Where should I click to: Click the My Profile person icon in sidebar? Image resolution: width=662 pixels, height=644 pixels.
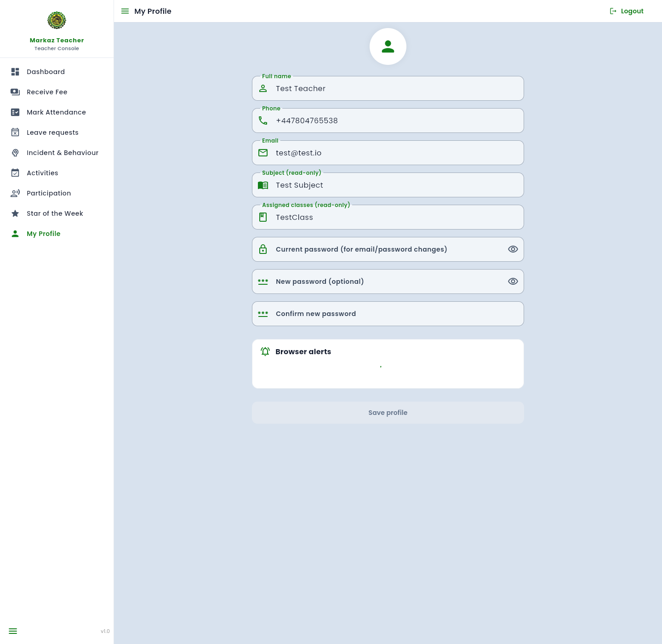pyautogui.click(x=15, y=234)
